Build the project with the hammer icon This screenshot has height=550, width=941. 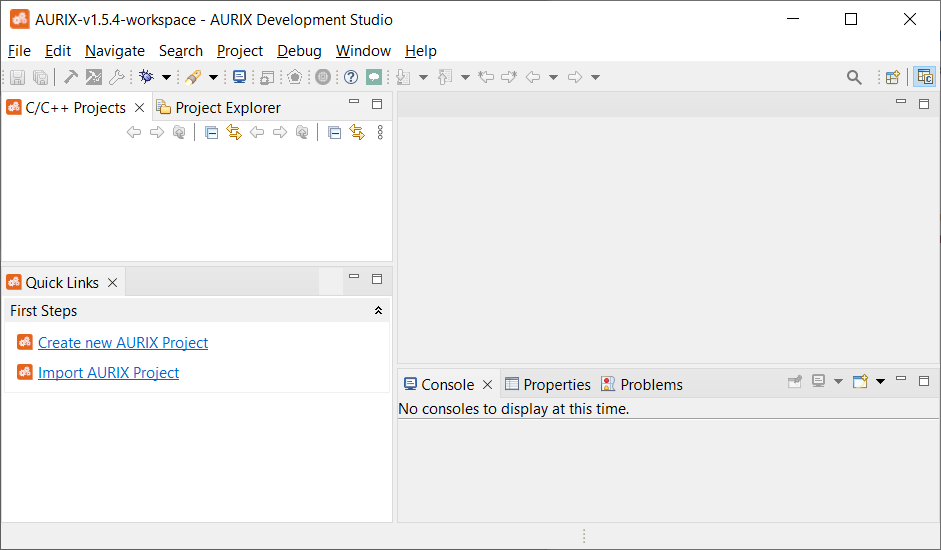pyautogui.click(x=71, y=77)
